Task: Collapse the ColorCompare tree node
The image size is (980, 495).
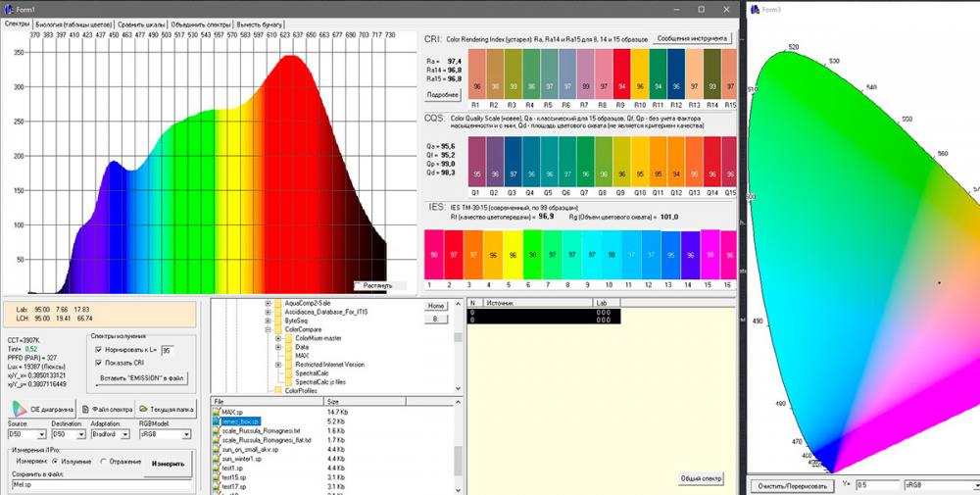Action: click(269, 329)
